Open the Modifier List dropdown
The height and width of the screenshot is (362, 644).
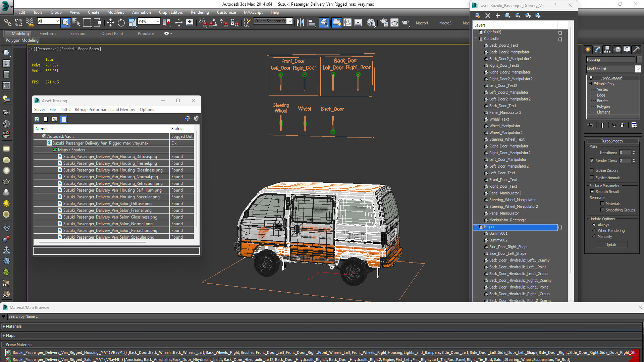point(638,69)
